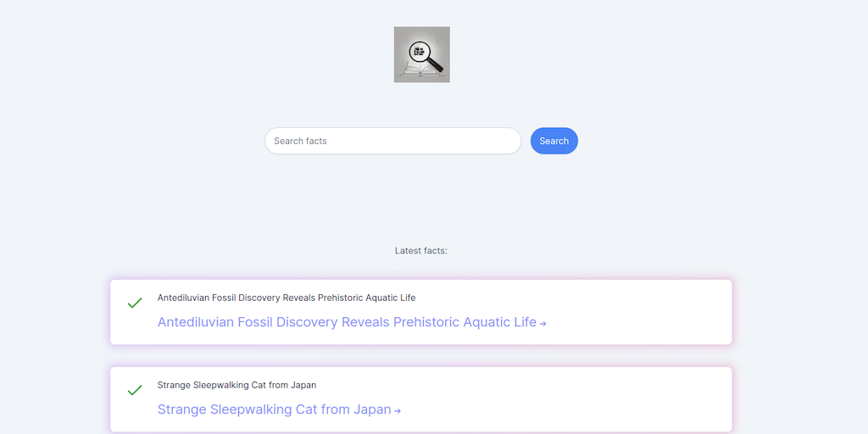Image resolution: width=868 pixels, height=434 pixels.
Task: Focus the Search facts input field
Action: click(x=393, y=142)
